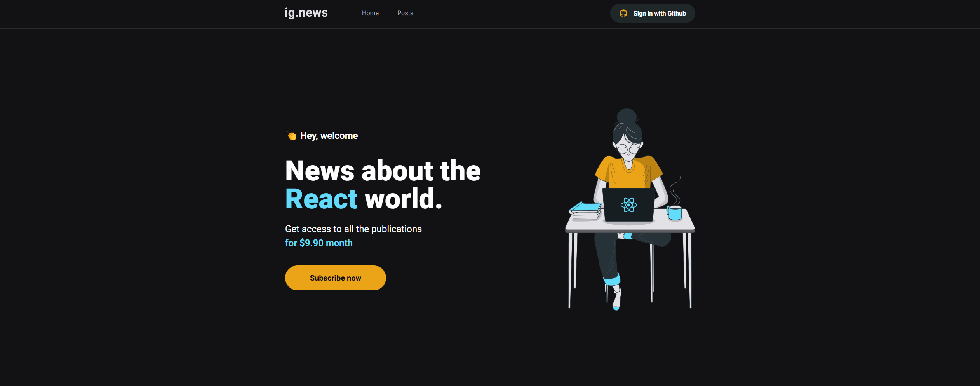Viewport: 980px width, 386px height.
Task: Open the Home navigation item
Action: 370,13
